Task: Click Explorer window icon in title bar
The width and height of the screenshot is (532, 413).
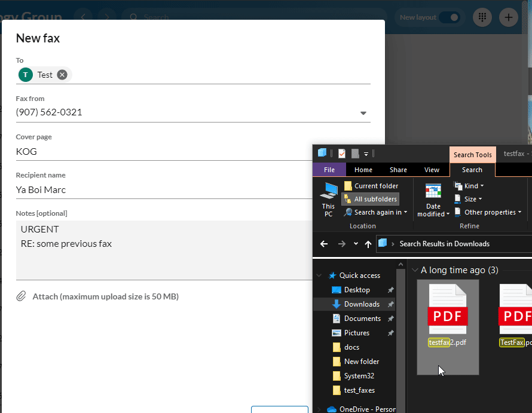Action: 322,153
